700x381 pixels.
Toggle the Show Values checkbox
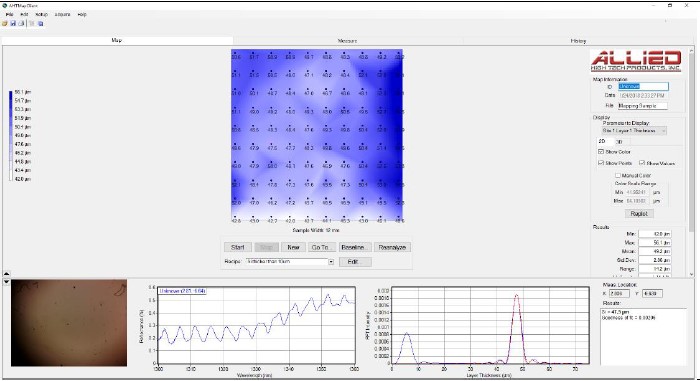642,163
